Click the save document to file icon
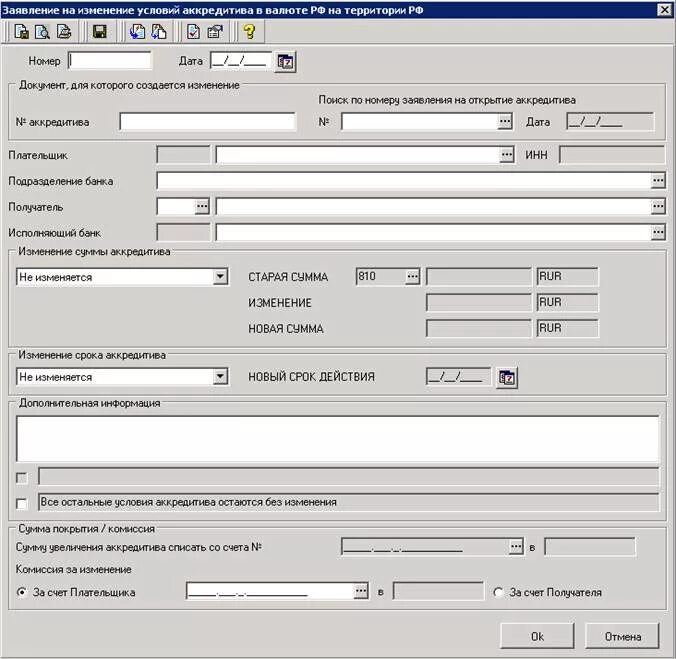Screen dimensions: 676x659 pyautogui.click(x=21, y=32)
